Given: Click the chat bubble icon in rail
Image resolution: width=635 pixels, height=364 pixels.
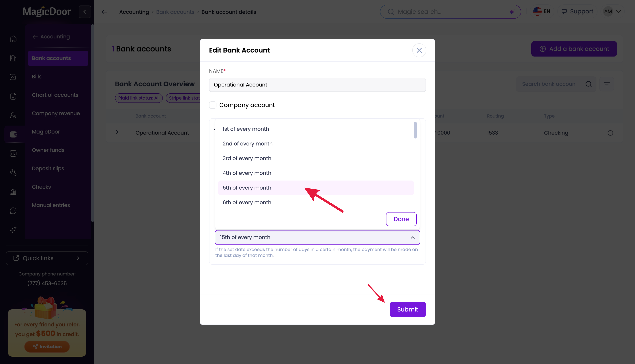Looking at the screenshot, I should tap(13, 211).
